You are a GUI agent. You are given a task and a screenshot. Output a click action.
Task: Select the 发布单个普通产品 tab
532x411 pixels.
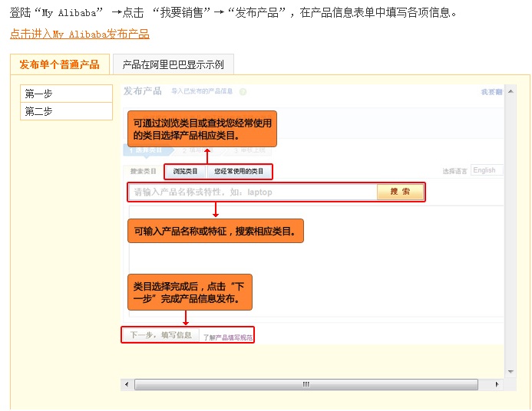(x=60, y=64)
